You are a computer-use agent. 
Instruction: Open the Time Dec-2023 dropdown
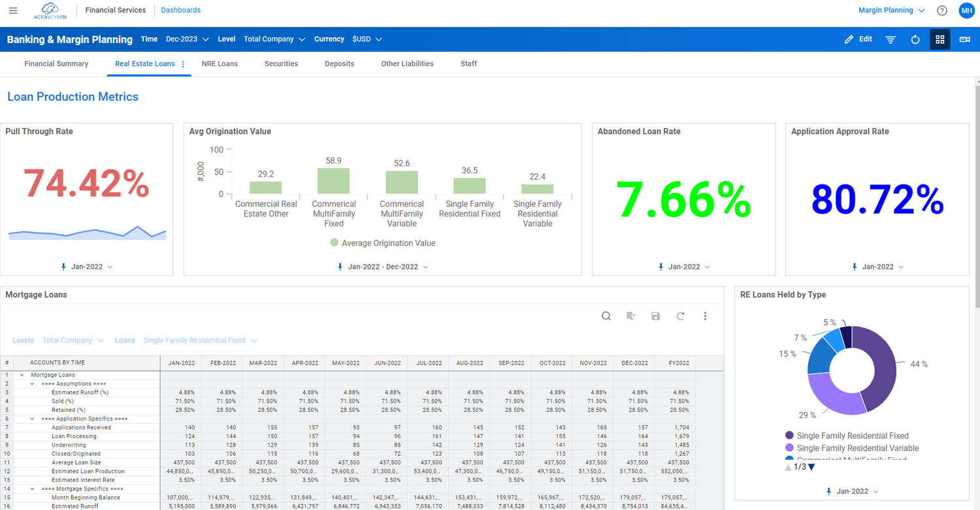(187, 39)
